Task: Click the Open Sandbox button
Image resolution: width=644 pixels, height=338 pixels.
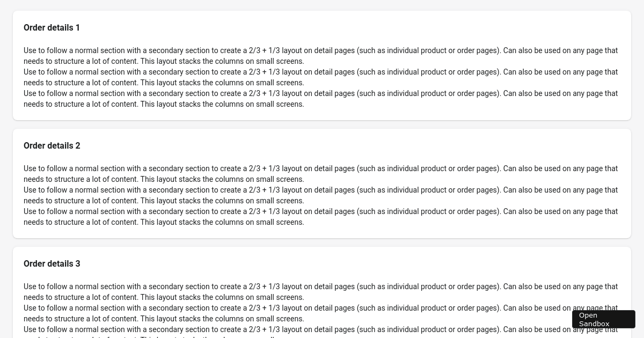Action: coord(603,319)
